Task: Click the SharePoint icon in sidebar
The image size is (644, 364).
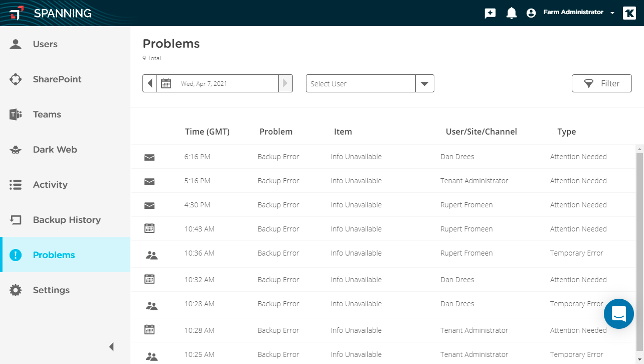Action: pyautogui.click(x=16, y=79)
